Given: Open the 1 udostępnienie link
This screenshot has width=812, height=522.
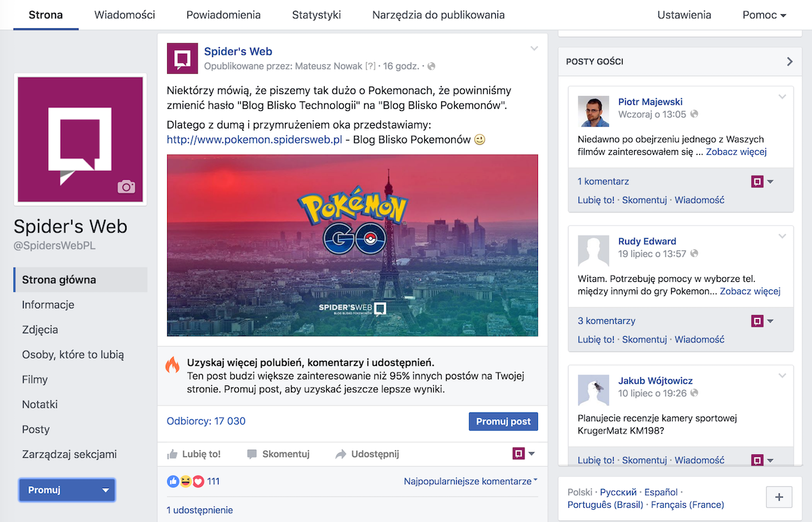Looking at the screenshot, I should pos(200,511).
